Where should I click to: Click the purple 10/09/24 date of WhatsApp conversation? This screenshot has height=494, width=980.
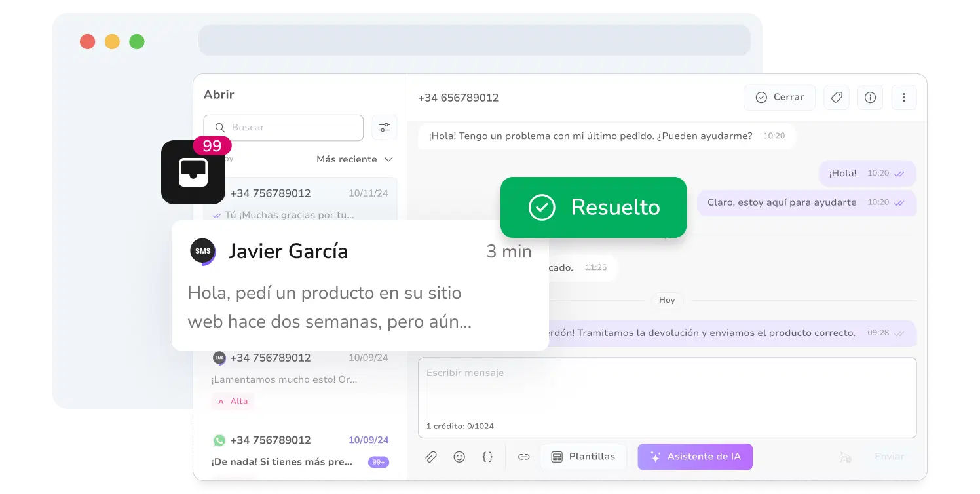pyautogui.click(x=369, y=440)
